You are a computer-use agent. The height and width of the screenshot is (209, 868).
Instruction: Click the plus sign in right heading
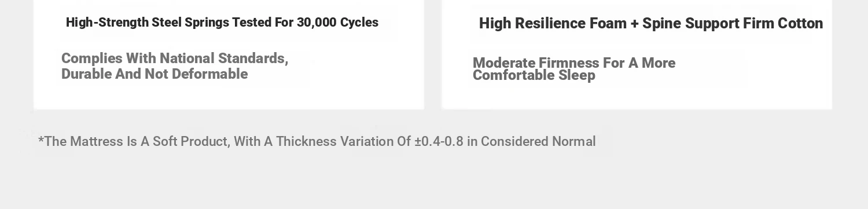click(x=635, y=24)
